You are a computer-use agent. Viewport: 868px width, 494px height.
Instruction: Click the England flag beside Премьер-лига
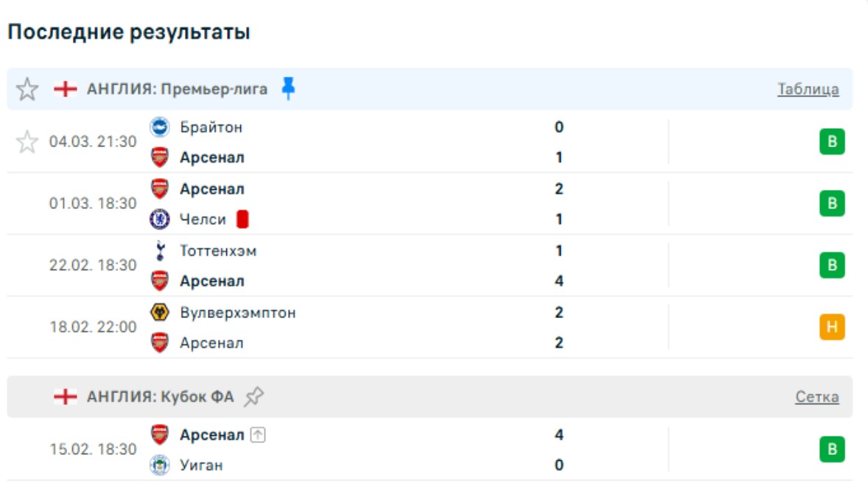[x=66, y=90]
